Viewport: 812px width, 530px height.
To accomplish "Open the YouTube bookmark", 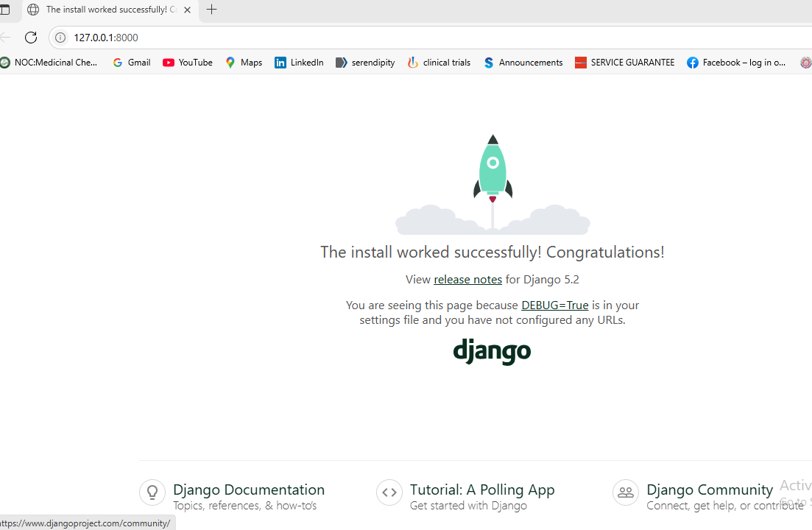I will pyautogui.click(x=188, y=63).
